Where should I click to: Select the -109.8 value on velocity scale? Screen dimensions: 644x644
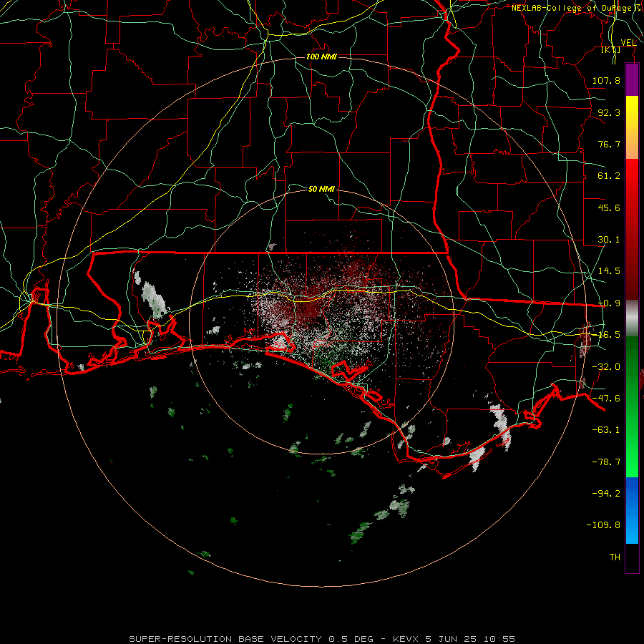pyautogui.click(x=603, y=525)
